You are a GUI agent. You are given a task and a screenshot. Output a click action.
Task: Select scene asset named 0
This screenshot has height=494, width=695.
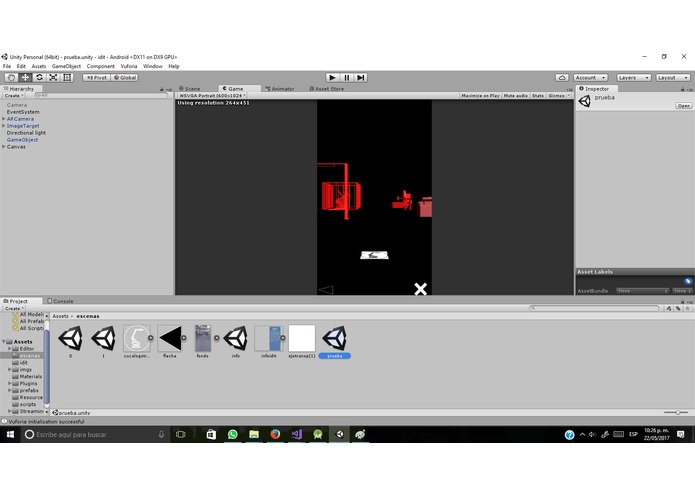[x=70, y=342]
